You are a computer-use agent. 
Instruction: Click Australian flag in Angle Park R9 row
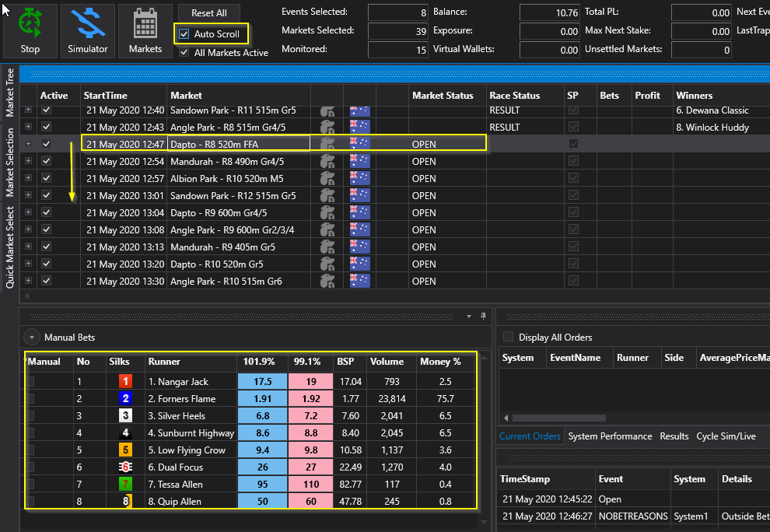click(x=360, y=229)
